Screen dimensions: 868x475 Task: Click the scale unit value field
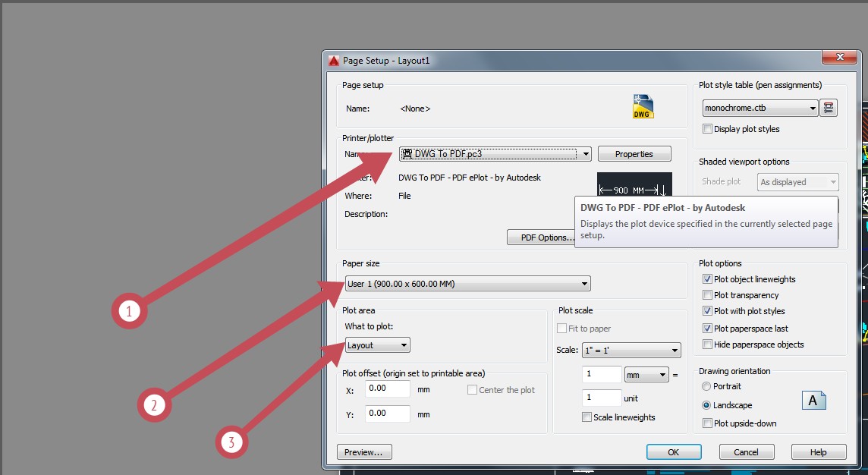click(x=602, y=398)
